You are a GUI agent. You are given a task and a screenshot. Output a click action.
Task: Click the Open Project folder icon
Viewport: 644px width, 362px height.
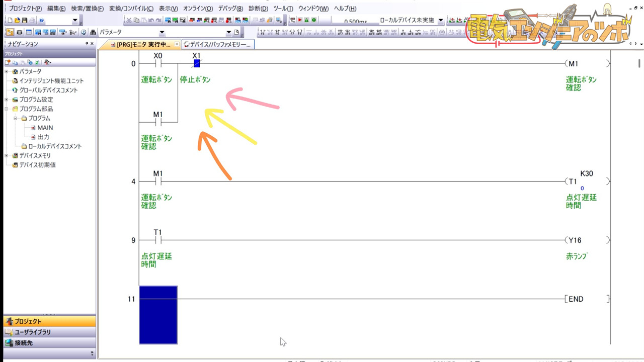pos(17,21)
